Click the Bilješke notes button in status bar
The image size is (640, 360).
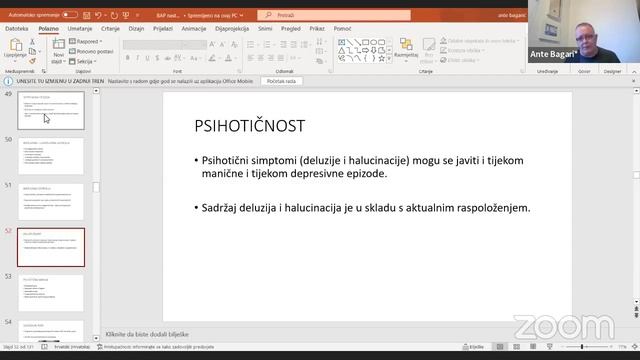click(473, 347)
